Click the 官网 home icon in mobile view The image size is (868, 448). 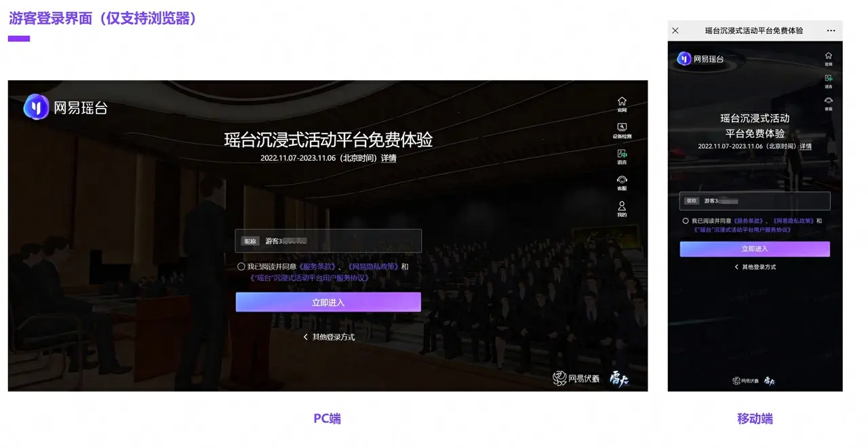pyautogui.click(x=829, y=58)
